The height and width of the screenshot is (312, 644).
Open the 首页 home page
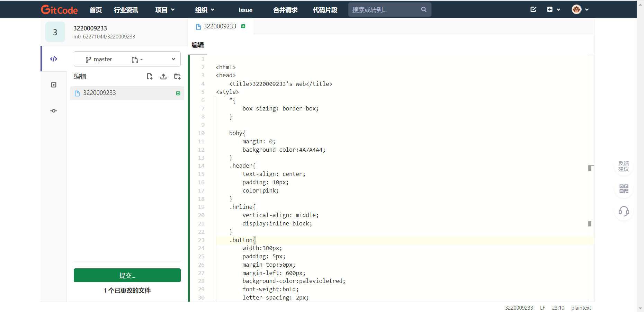[x=96, y=10]
